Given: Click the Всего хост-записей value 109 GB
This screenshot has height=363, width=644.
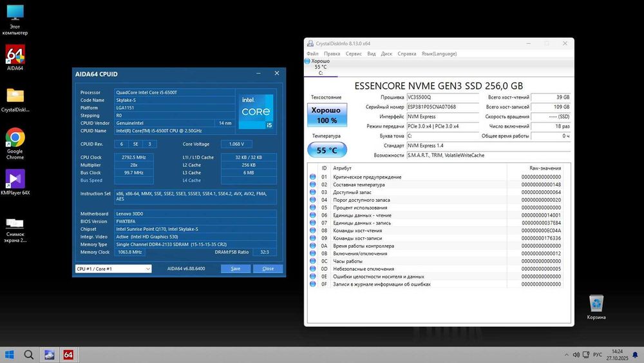Looking at the screenshot, I should 551,107.
